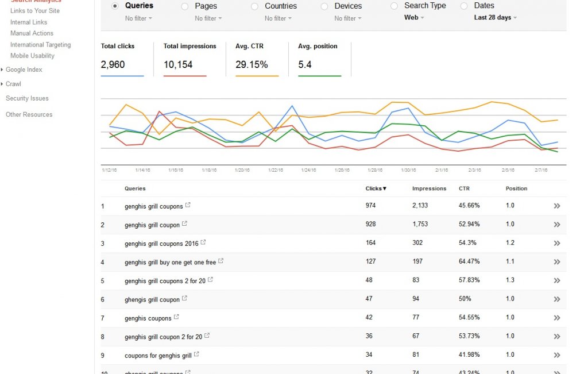The height and width of the screenshot is (374, 588).
Task: Click the Impressions column header
Action: (x=429, y=188)
